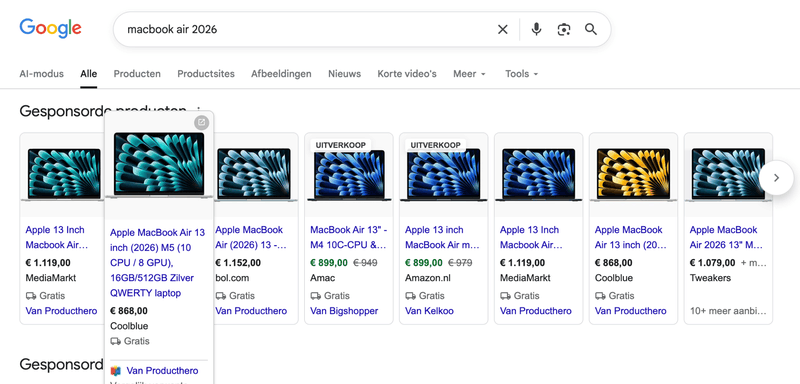Expand the Meer dropdown
Image resolution: width=800 pixels, height=384 pixels.
pyautogui.click(x=469, y=74)
